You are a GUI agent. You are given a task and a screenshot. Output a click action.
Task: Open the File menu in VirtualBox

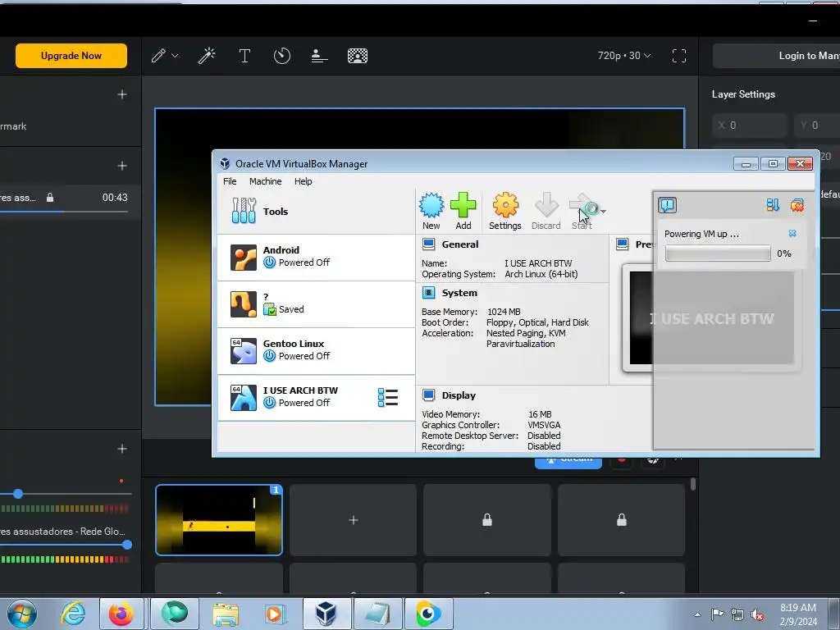coord(230,181)
